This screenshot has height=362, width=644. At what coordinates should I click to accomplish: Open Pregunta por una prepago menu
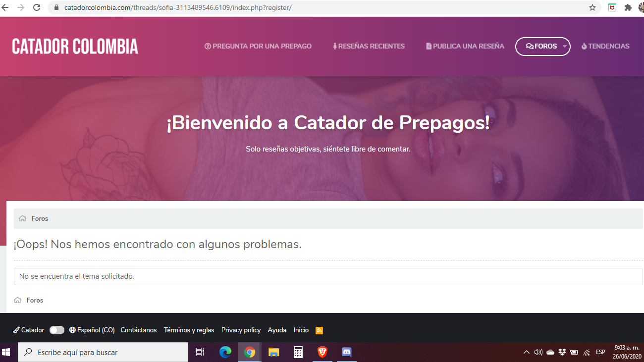point(258,46)
